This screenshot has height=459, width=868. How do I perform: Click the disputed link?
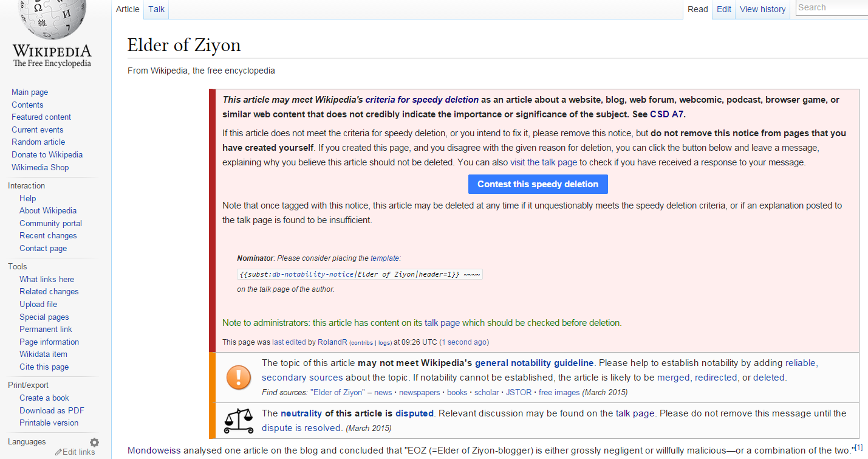point(414,413)
